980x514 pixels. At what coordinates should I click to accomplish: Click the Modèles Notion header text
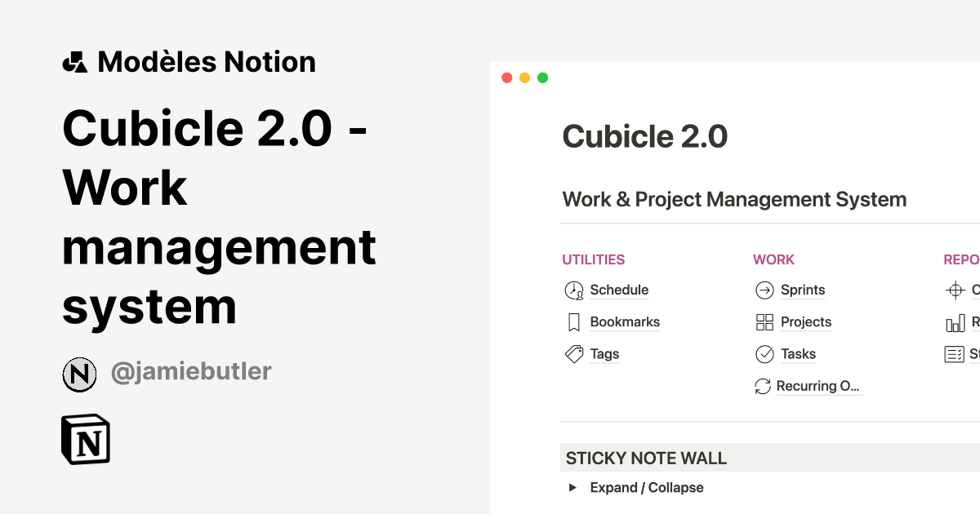coord(207,61)
